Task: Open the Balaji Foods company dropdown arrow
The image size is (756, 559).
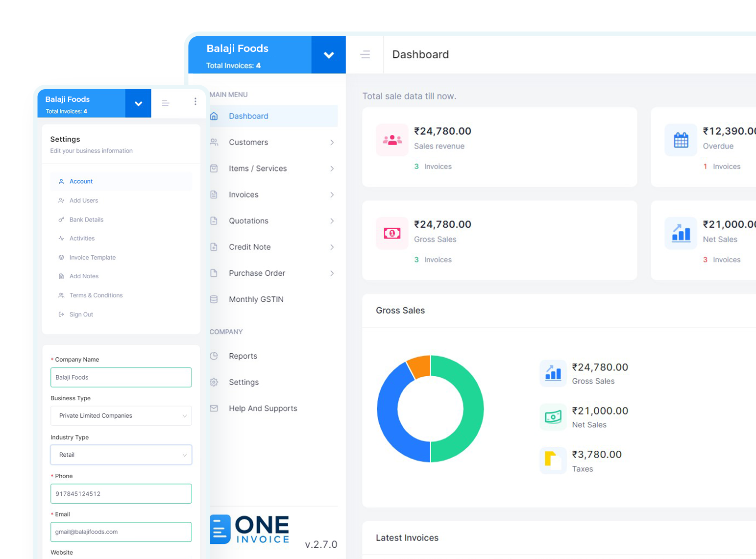Action: pos(329,55)
